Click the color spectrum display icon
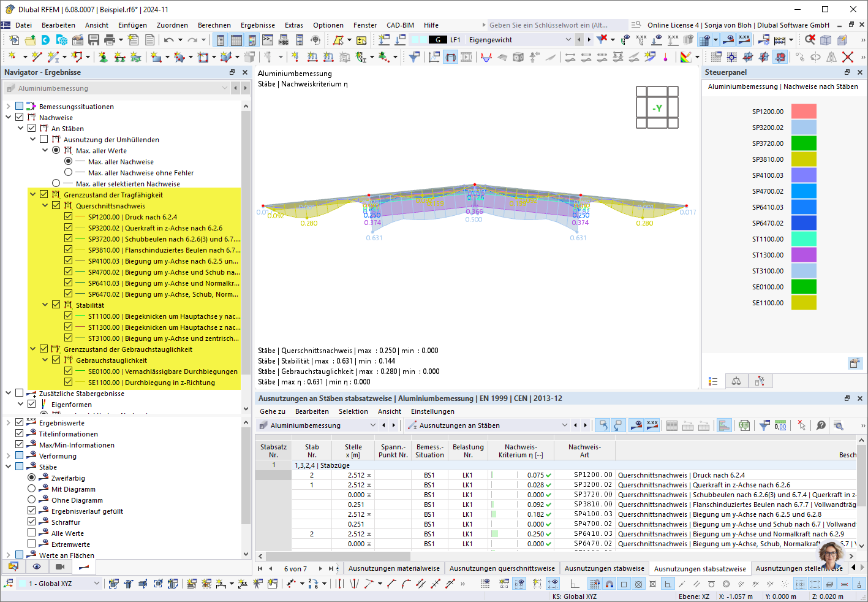 click(x=686, y=57)
